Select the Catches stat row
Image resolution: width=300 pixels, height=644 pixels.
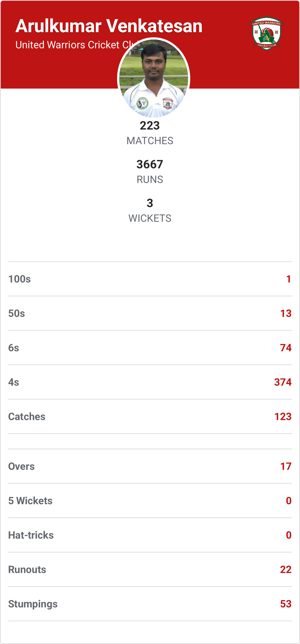pos(150,416)
